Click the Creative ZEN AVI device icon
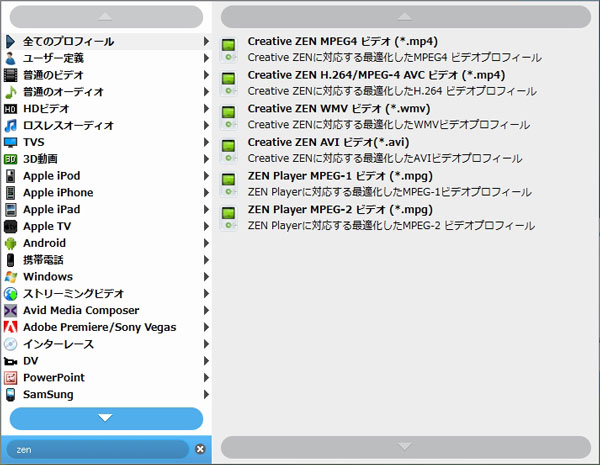Viewport: 600px width, 465px height. (228, 151)
